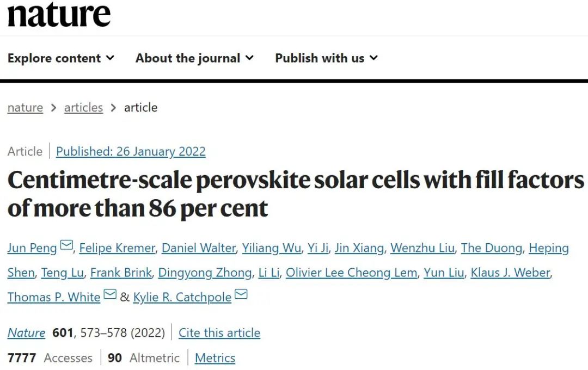This screenshot has height=370, width=588.
Task: Expand the Publish with us menu
Action: coord(326,58)
